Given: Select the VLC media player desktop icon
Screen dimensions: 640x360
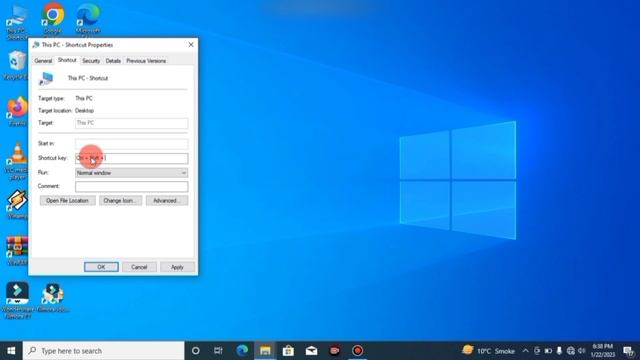Looking at the screenshot, I should pyautogui.click(x=17, y=161).
